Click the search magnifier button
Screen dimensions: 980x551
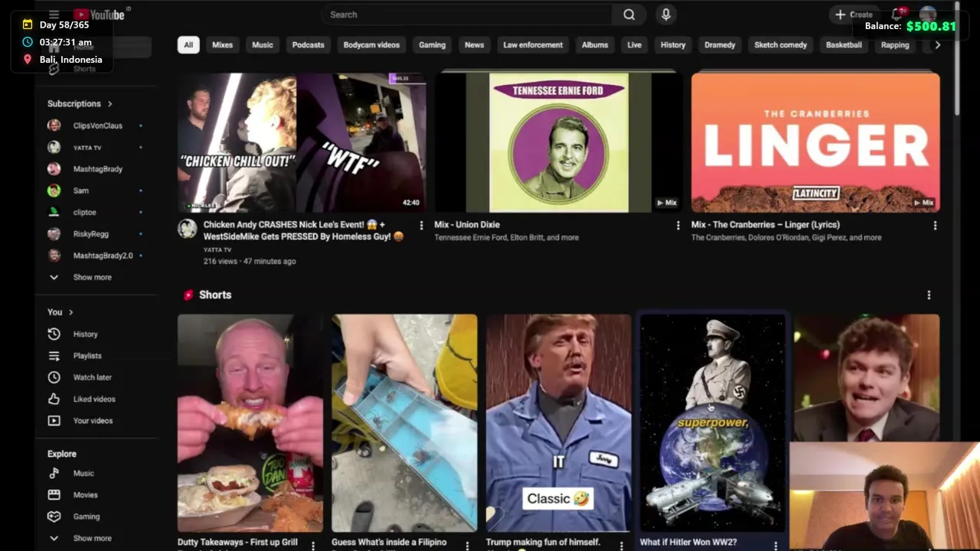629,15
